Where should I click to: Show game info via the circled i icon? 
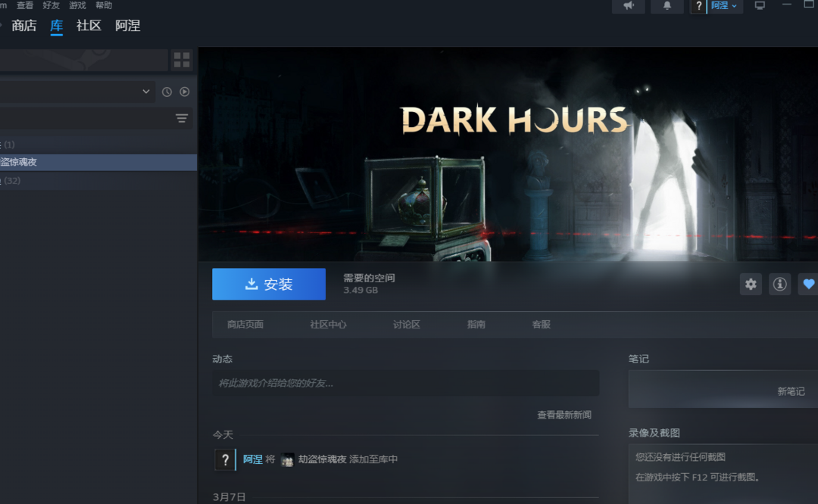point(780,284)
